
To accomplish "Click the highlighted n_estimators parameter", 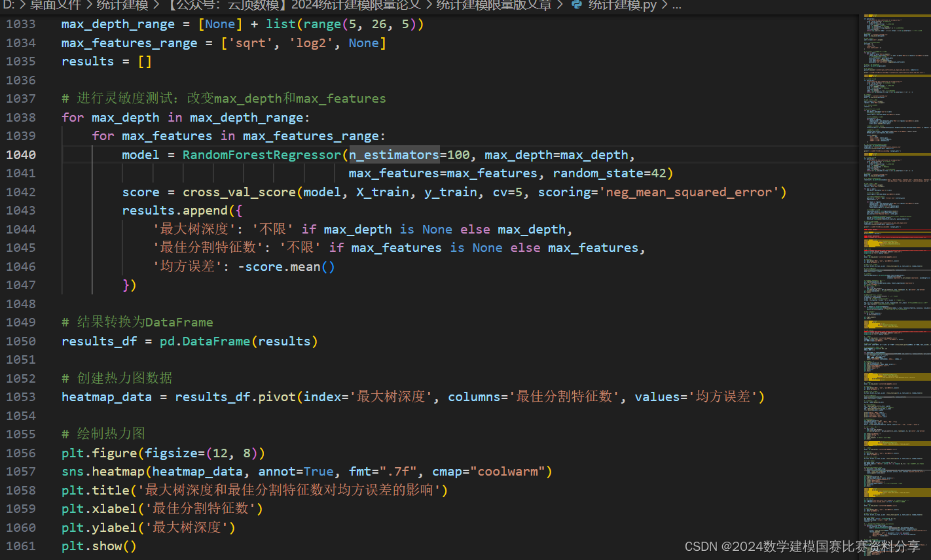I will (394, 155).
